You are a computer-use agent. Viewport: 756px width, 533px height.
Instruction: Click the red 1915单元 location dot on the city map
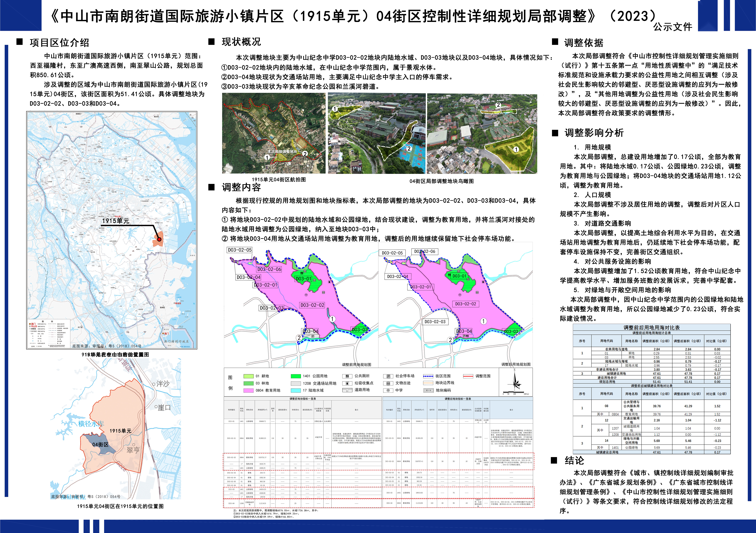159,239
